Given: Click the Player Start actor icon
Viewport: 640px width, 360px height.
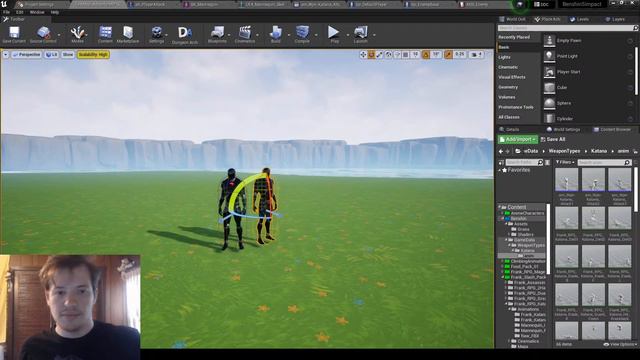Looking at the screenshot, I should pos(549,72).
